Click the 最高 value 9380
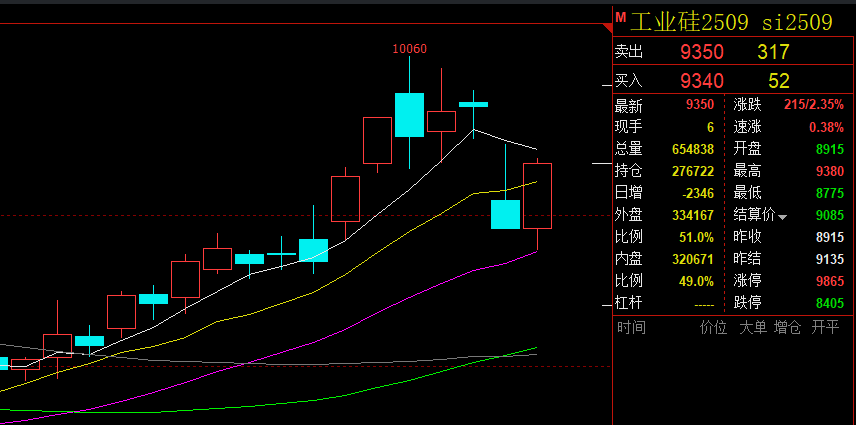 point(830,171)
